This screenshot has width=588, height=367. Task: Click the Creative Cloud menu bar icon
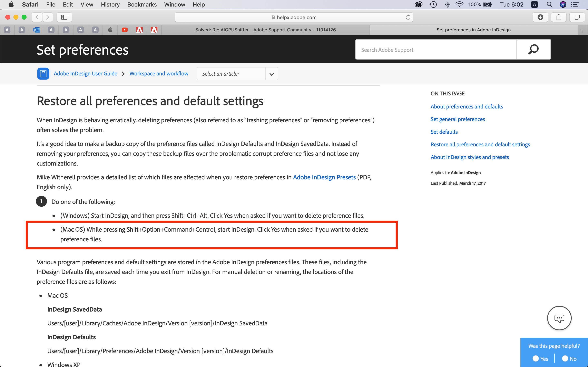[418, 4]
